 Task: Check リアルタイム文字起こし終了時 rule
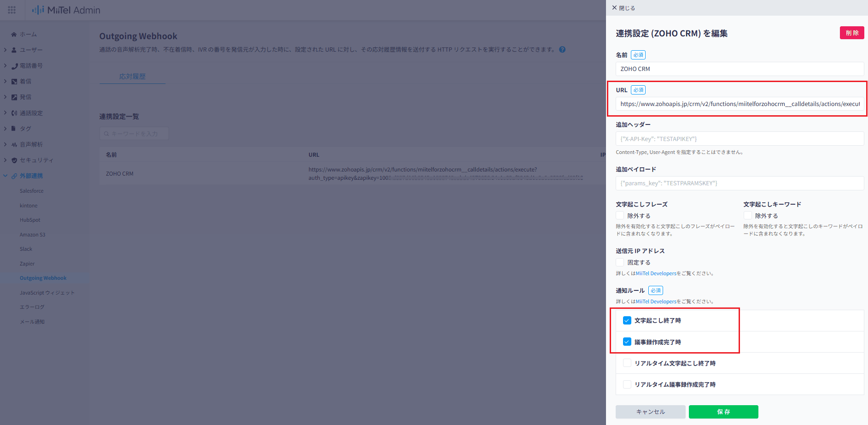(627, 363)
